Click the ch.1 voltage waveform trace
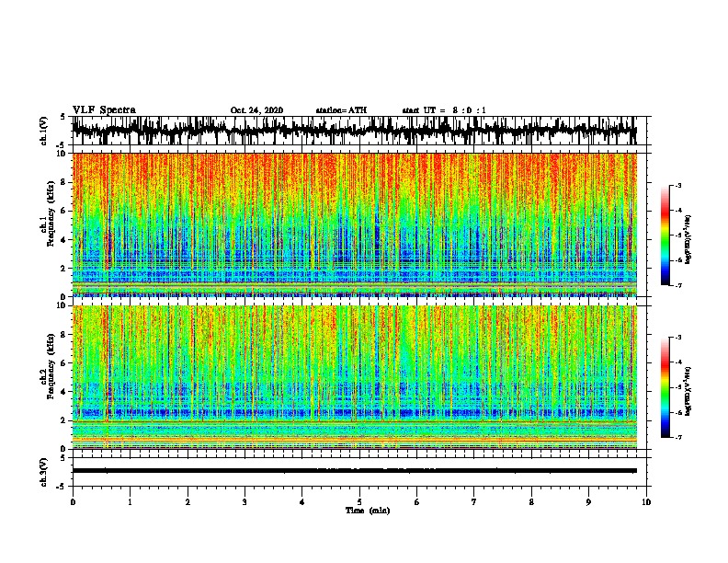This screenshot has width=728, height=563. click(x=354, y=131)
